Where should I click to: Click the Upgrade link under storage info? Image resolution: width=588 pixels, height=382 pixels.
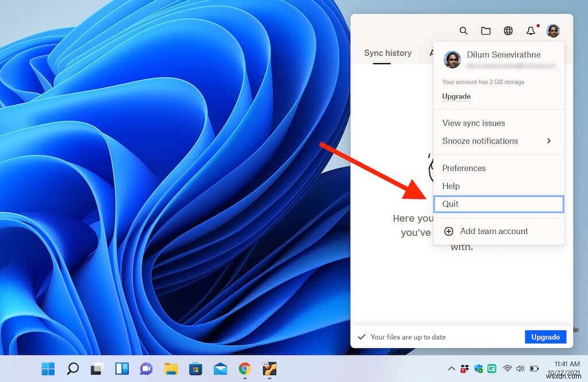(x=455, y=96)
